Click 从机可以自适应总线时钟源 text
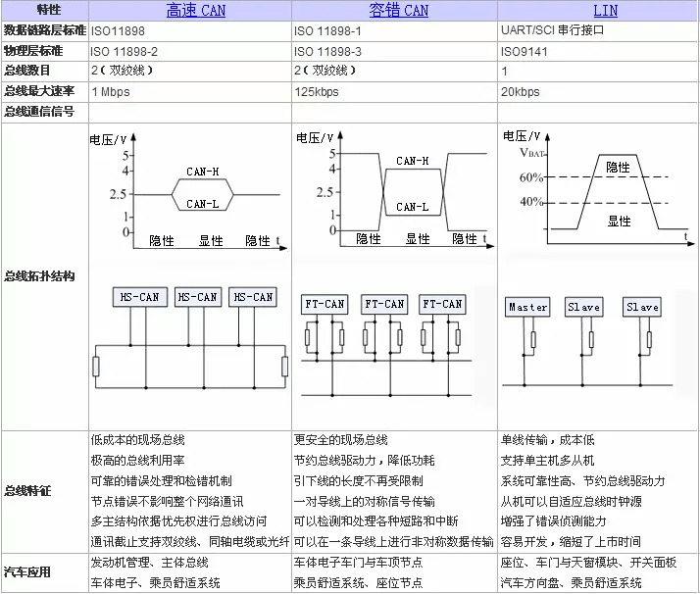 click(x=571, y=501)
